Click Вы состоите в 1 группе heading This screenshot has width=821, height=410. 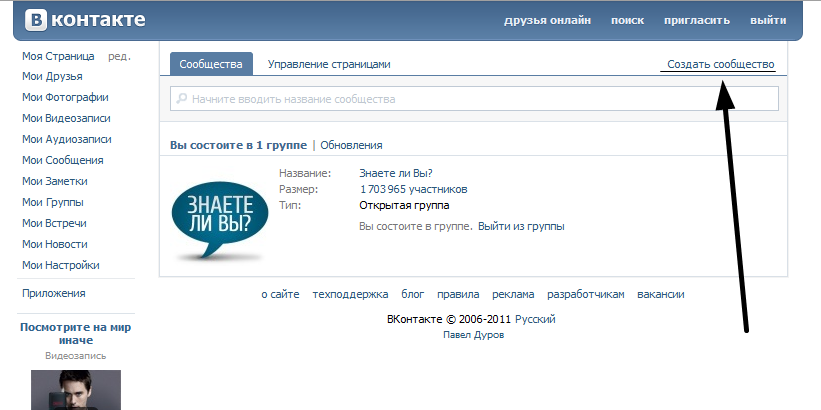coord(238,145)
